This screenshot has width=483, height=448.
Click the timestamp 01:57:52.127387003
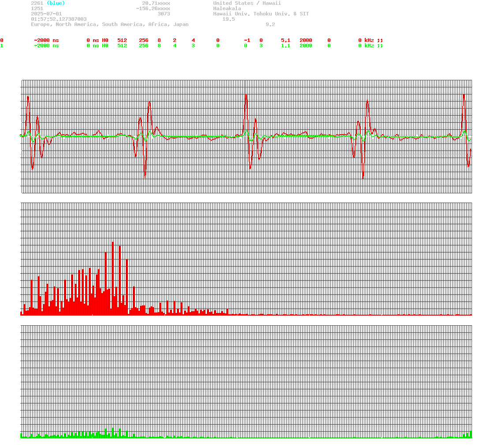59,19
